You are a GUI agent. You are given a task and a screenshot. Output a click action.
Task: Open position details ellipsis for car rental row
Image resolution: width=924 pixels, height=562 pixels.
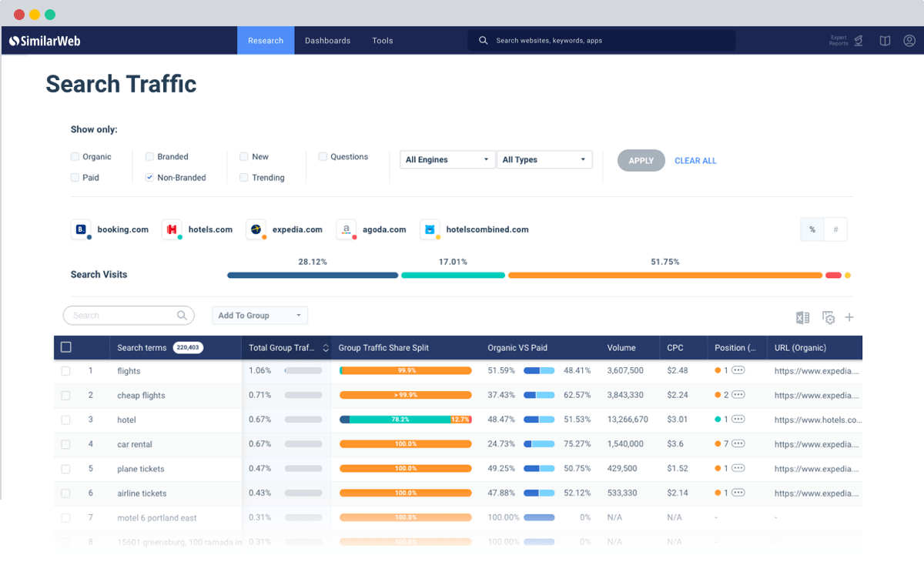click(x=738, y=444)
